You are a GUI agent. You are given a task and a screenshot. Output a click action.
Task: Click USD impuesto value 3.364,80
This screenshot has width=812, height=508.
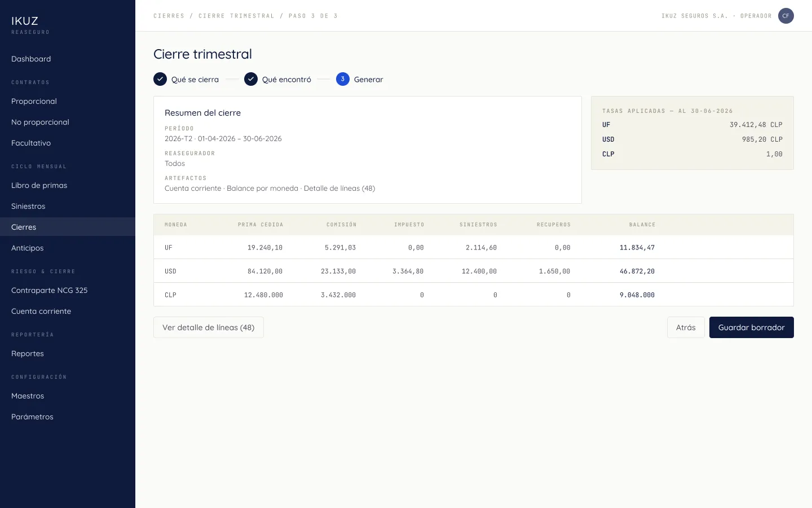click(x=408, y=271)
